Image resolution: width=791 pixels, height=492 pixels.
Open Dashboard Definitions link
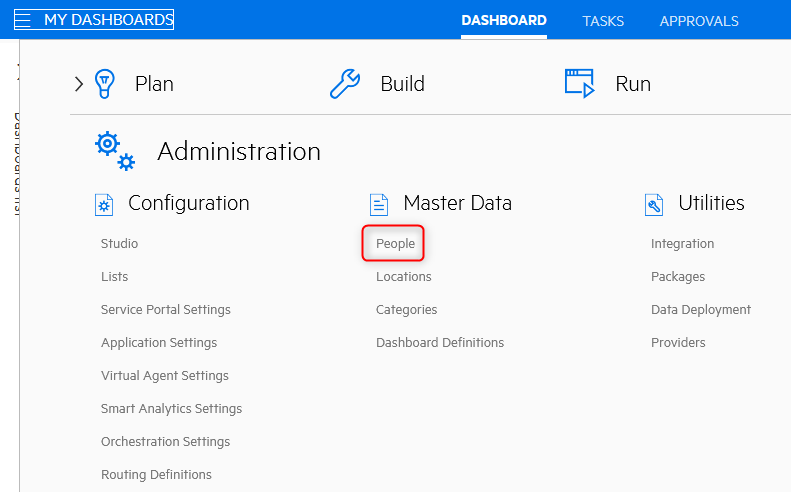pos(439,343)
